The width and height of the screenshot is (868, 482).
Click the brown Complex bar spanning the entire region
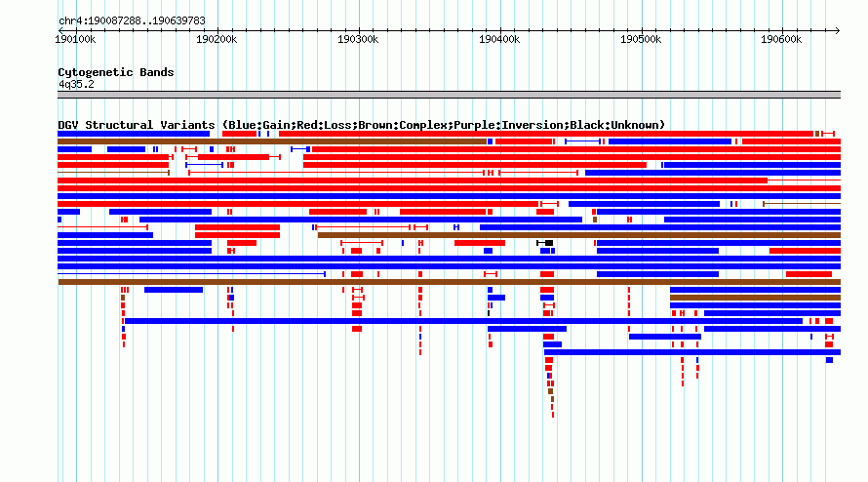449,283
